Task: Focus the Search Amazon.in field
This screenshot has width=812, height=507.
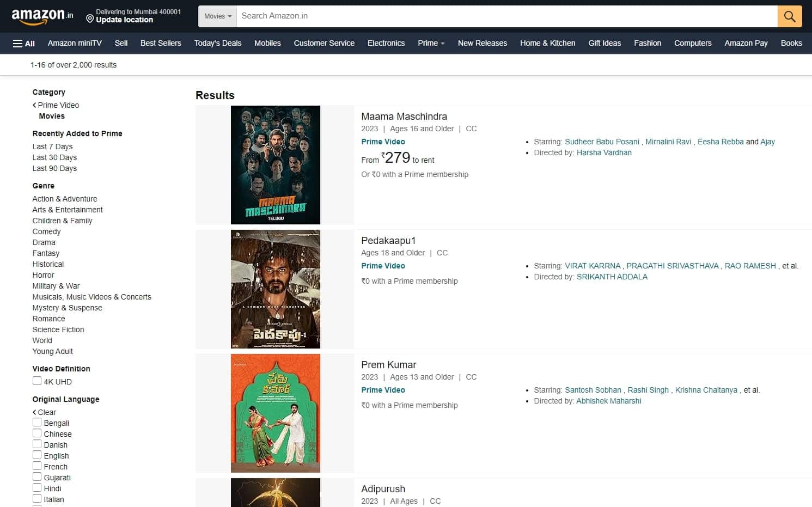Action: click(x=506, y=16)
